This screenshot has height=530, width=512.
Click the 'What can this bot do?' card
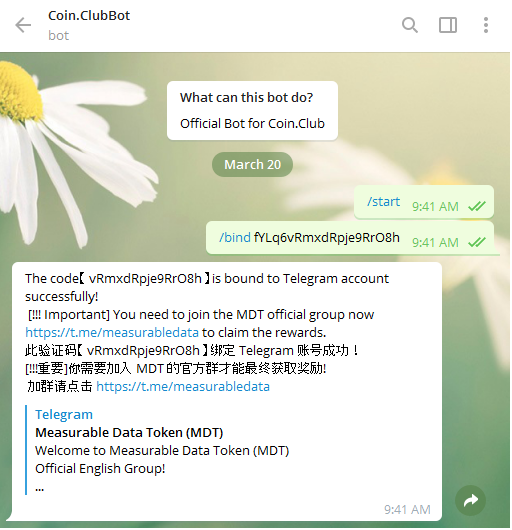252,111
